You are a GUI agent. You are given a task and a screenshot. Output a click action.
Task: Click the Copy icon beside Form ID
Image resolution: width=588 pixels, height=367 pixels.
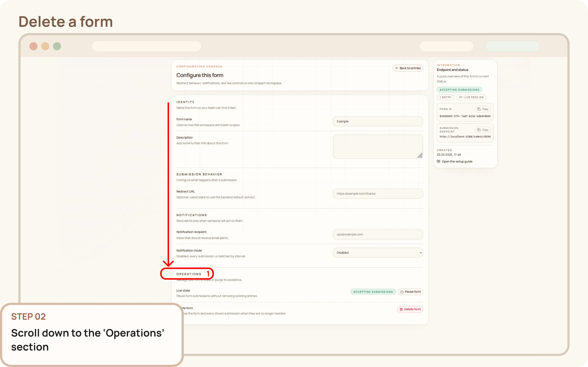pos(478,109)
